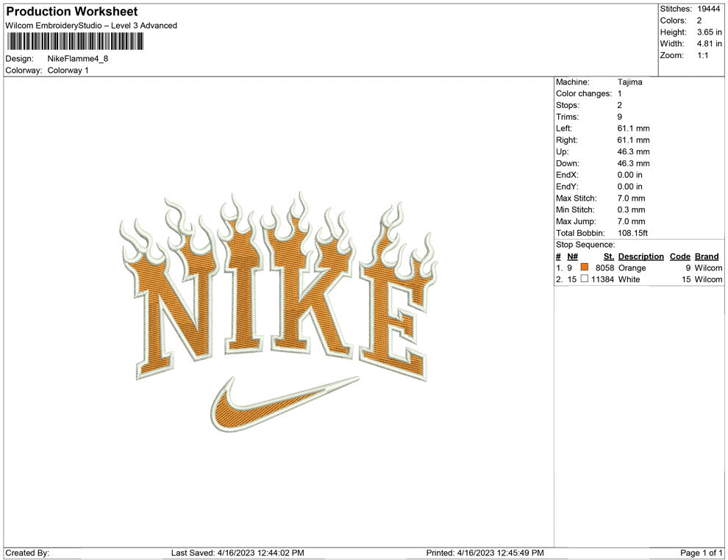Screen dimensions: 728x560
Task: Click the design name NikeFlamme4_8
Action: 77,59
